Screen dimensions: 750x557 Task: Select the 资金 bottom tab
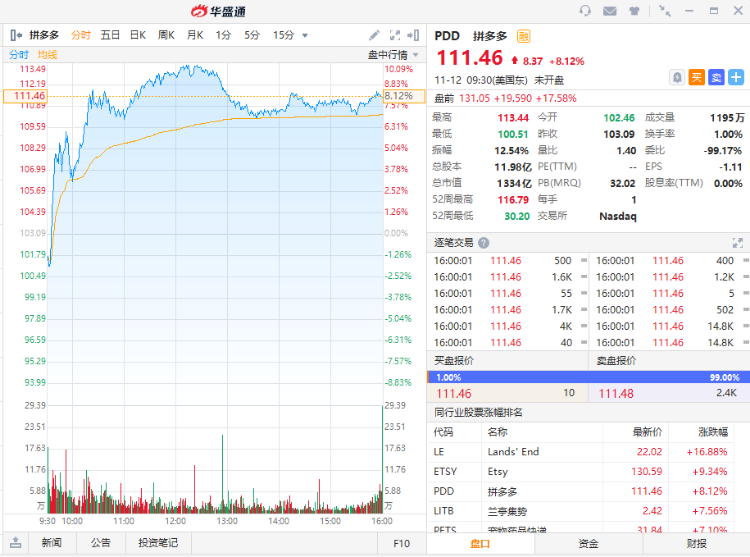click(588, 544)
